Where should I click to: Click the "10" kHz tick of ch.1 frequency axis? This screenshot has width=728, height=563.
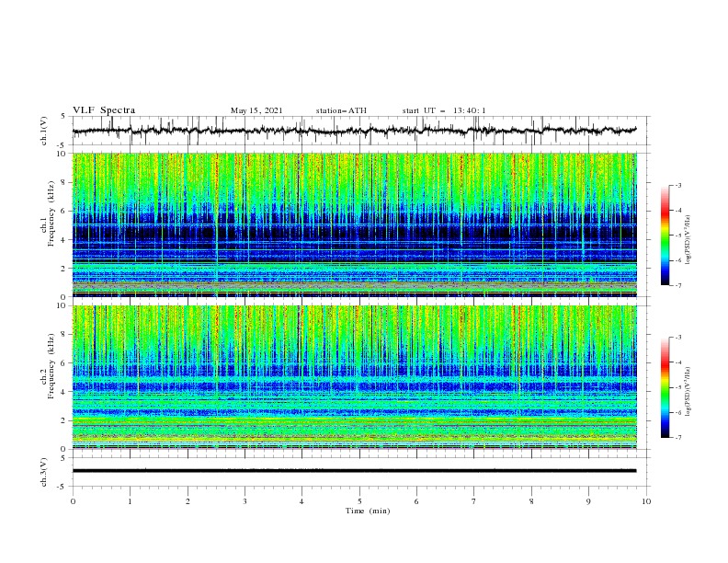pyautogui.click(x=63, y=154)
